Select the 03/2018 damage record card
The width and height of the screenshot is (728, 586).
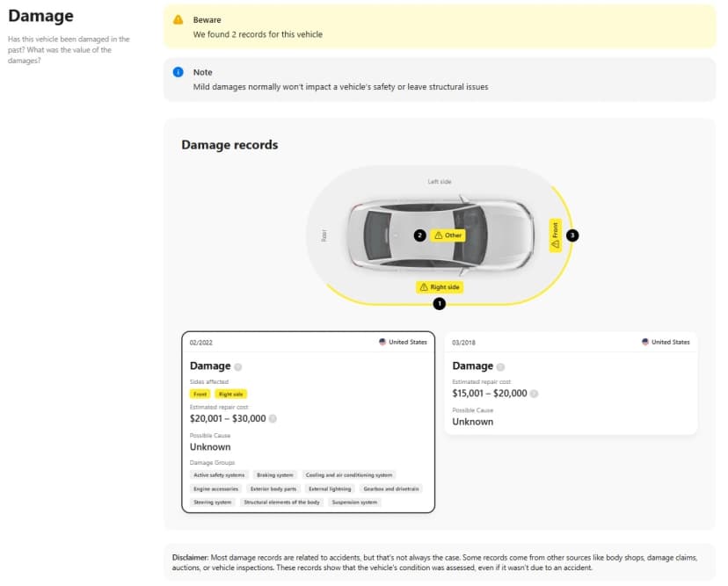coord(571,383)
